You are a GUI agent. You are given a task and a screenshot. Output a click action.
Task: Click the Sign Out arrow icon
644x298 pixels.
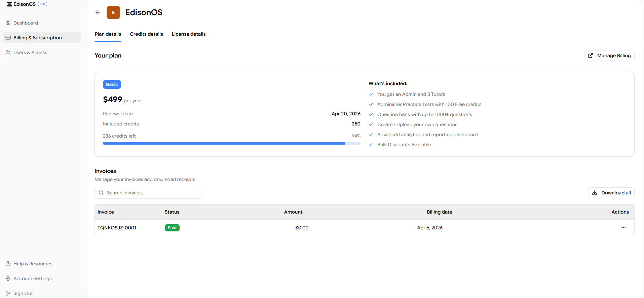click(8, 293)
